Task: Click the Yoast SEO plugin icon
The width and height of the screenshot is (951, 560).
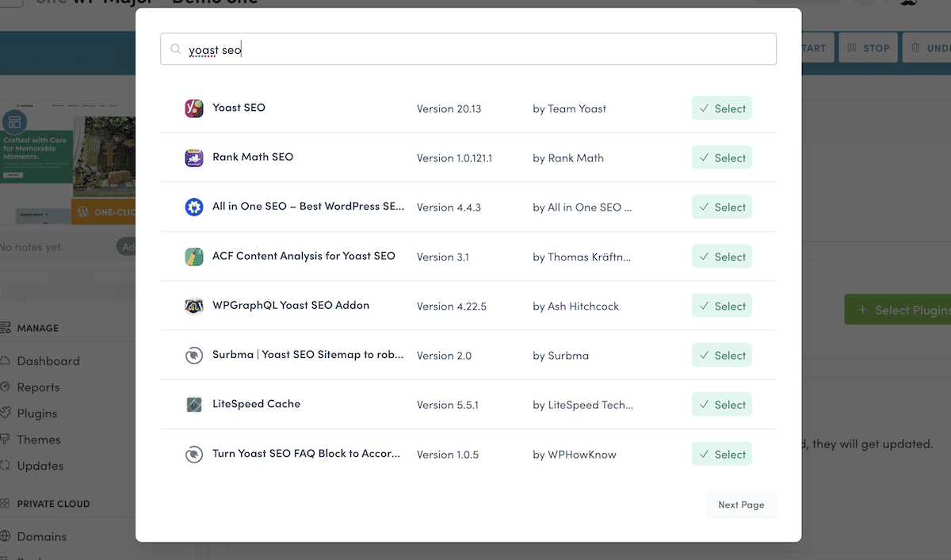Action: click(194, 109)
